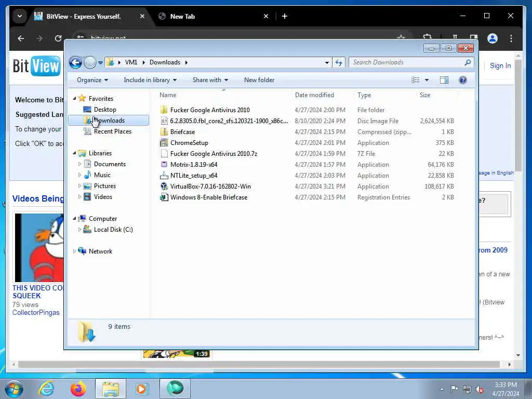Select Recent Places under Favorites
Viewport: 532px width, 399px height.
coord(112,131)
